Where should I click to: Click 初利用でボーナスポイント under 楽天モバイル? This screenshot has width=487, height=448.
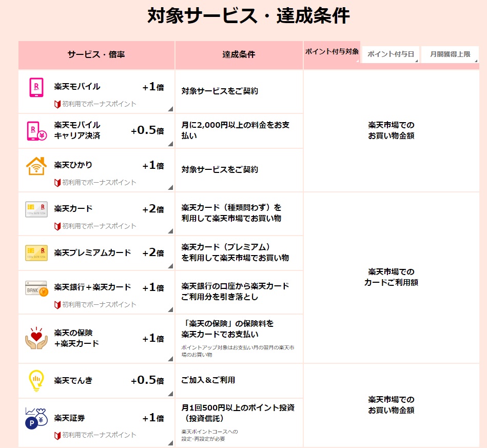click(x=99, y=104)
